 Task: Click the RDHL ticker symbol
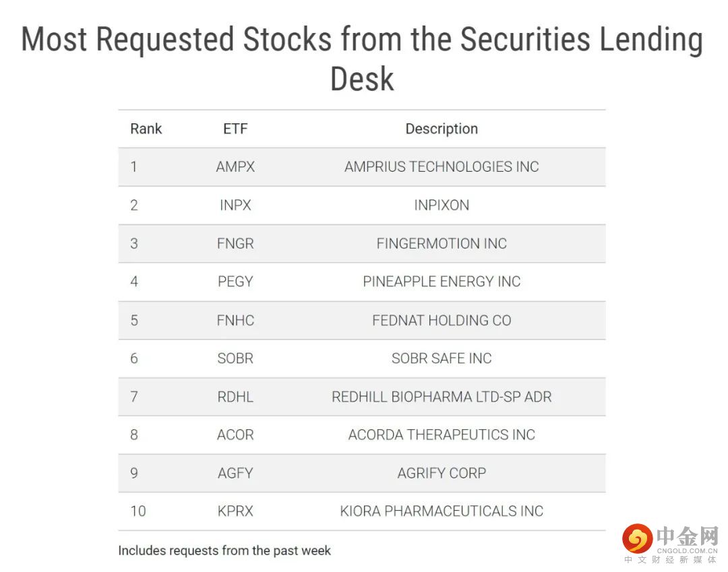[235, 397]
